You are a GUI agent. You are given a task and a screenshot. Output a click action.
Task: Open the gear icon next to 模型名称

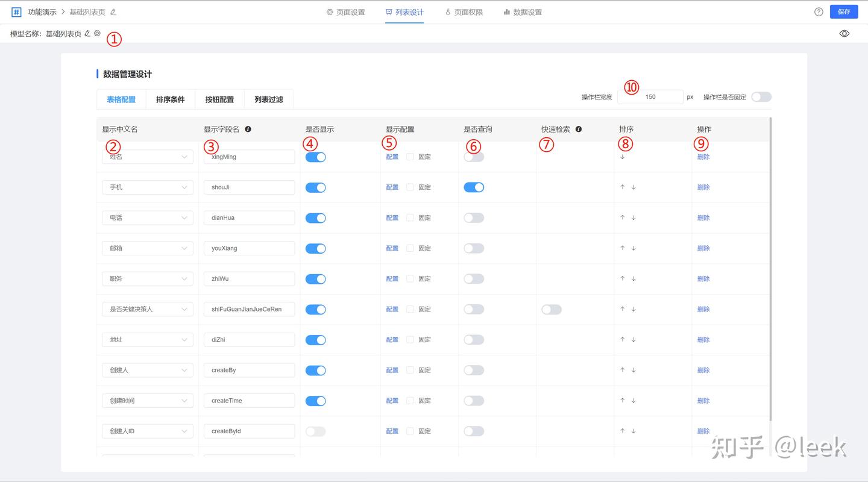[x=97, y=34]
